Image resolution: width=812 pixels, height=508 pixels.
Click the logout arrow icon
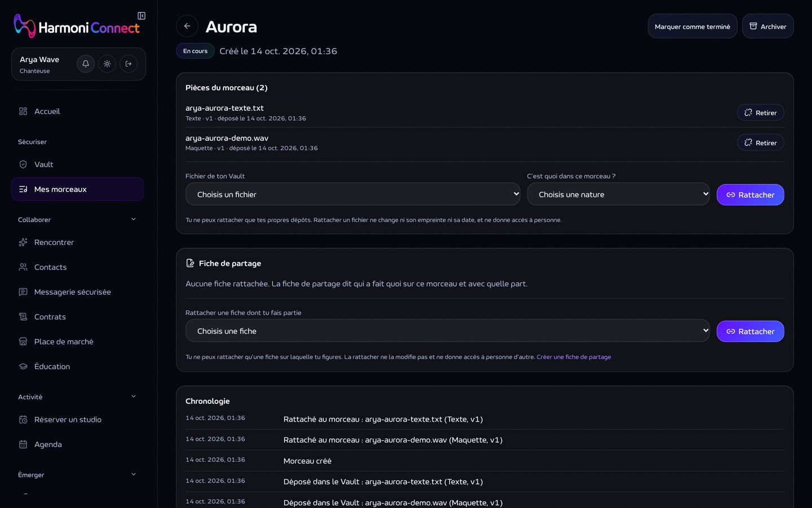129,64
